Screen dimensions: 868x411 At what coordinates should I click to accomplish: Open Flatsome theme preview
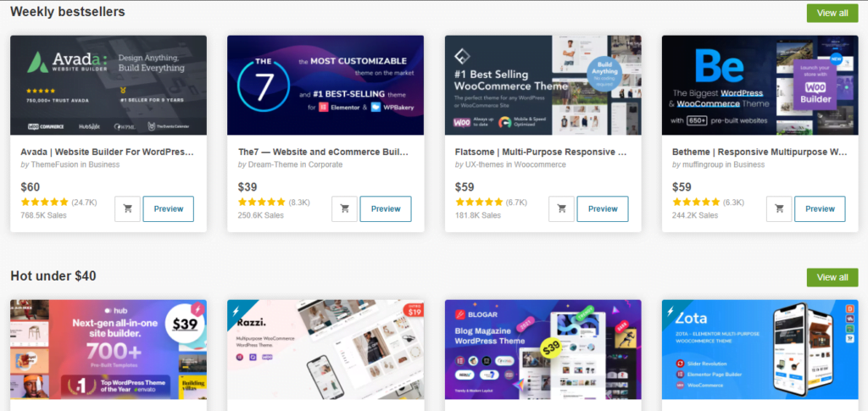[603, 208]
